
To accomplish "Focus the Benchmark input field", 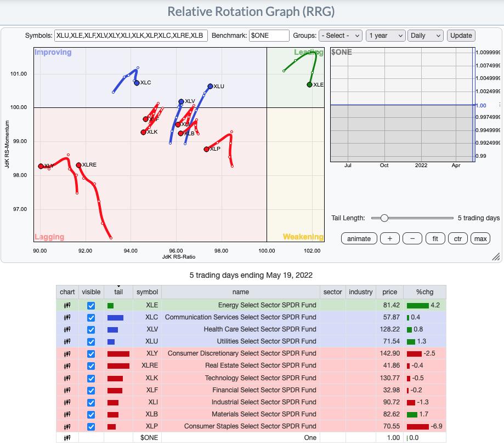I will pos(269,36).
